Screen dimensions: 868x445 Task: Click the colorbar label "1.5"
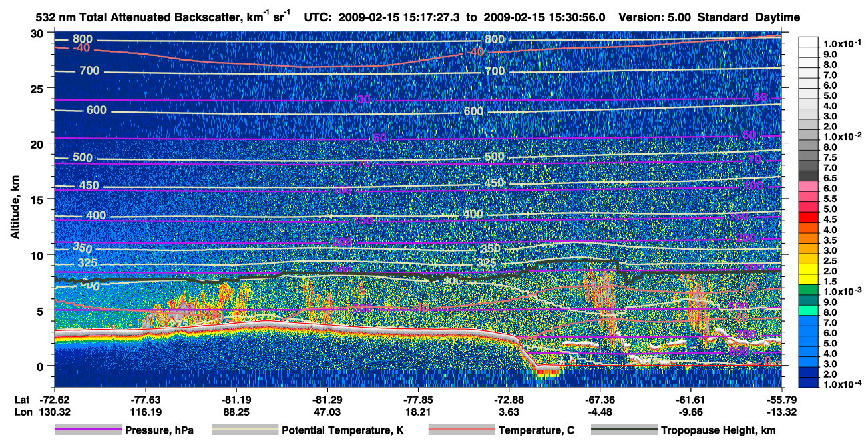click(830, 282)
